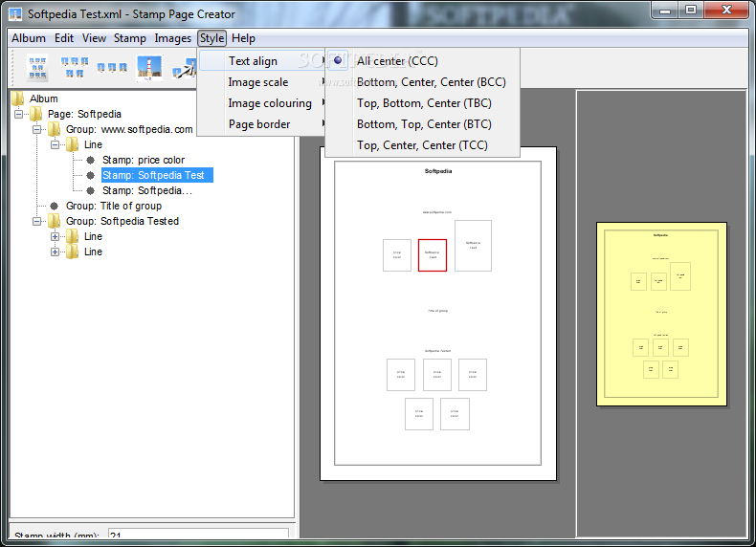This screenshot has width=756, height=547.
Task: Open the View menu
Action: coord(94,38)
